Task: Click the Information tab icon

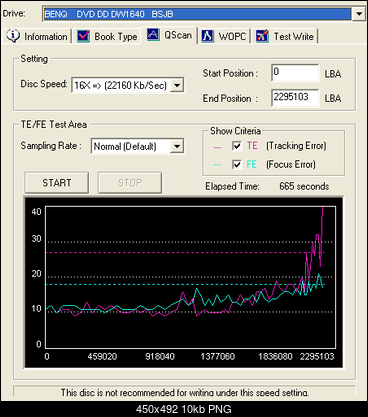Action: click(13, 36)
